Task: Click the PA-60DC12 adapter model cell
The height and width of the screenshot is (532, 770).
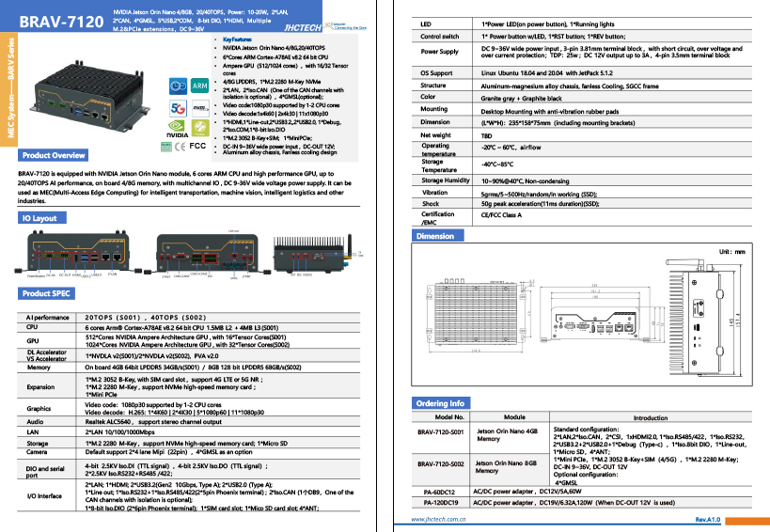Action: (439, 492)
